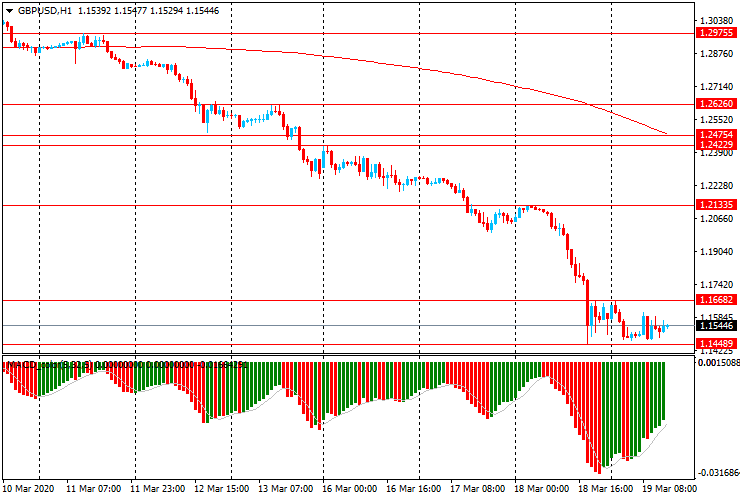740x500 pixels.
Task: Click the 16 Mar 00:00 time label
Action: (352, 489)
